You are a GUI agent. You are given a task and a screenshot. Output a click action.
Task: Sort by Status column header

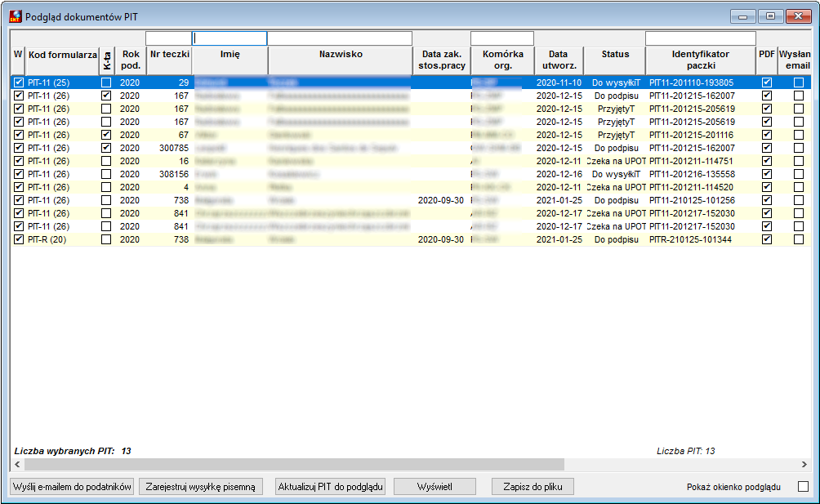point(615,60)
